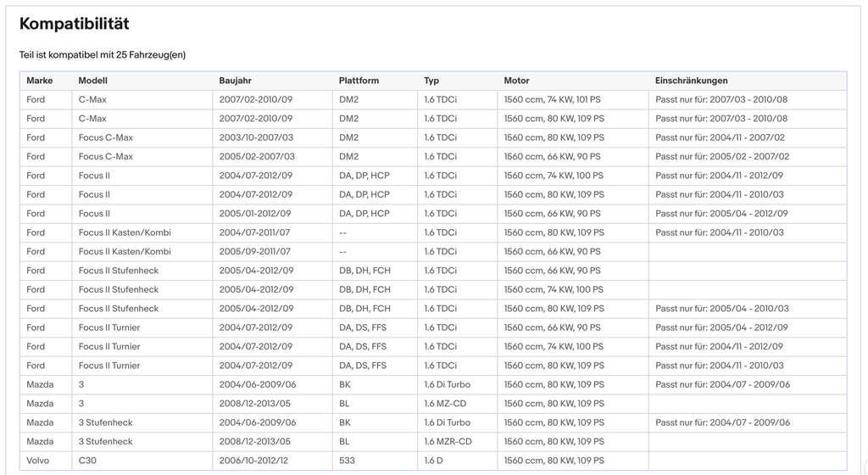Click 'Mazda' in the 1.6 MZ-CD row

(x=40, y=404)
